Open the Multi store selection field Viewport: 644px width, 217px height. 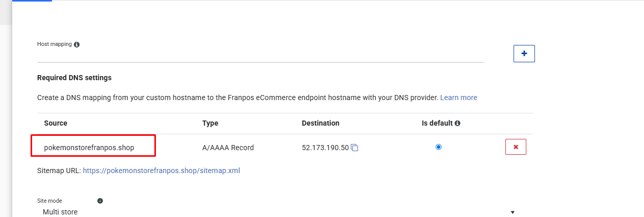pyautogui.click(x=255, y=212)
